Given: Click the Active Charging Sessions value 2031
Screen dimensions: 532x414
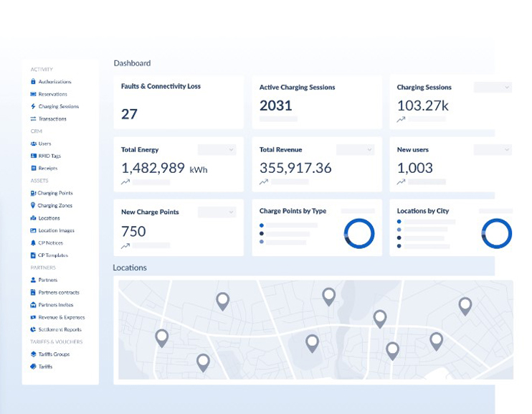Looking at the screenshot, I should pyautogui.click(x=275, y=105).
